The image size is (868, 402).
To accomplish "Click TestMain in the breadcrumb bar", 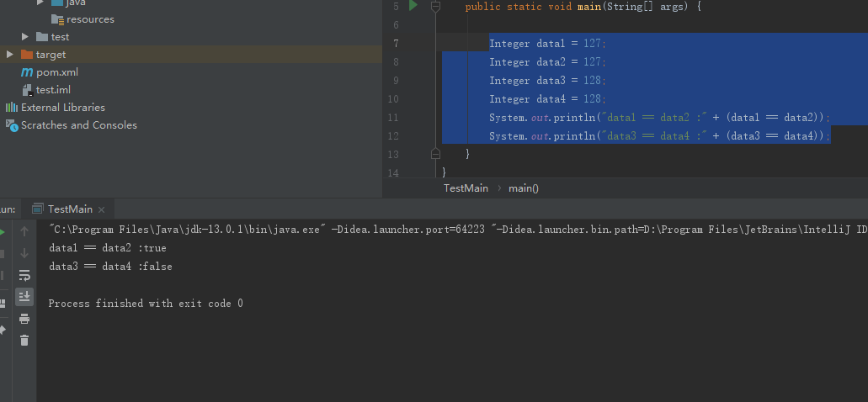I will [x=466, y=188].
